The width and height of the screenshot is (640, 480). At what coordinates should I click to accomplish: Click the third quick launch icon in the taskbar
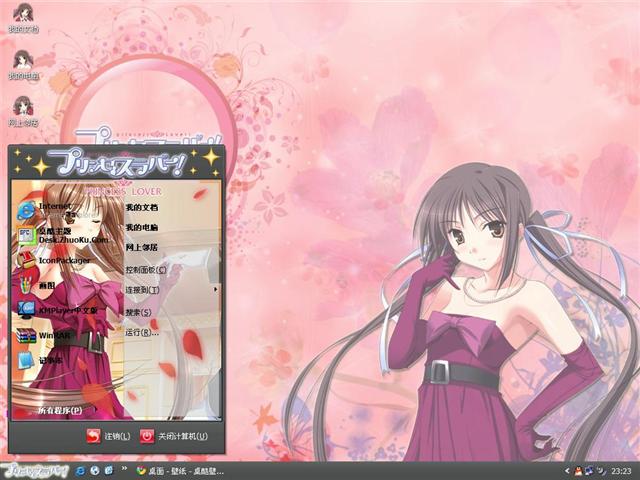[109, 471]
